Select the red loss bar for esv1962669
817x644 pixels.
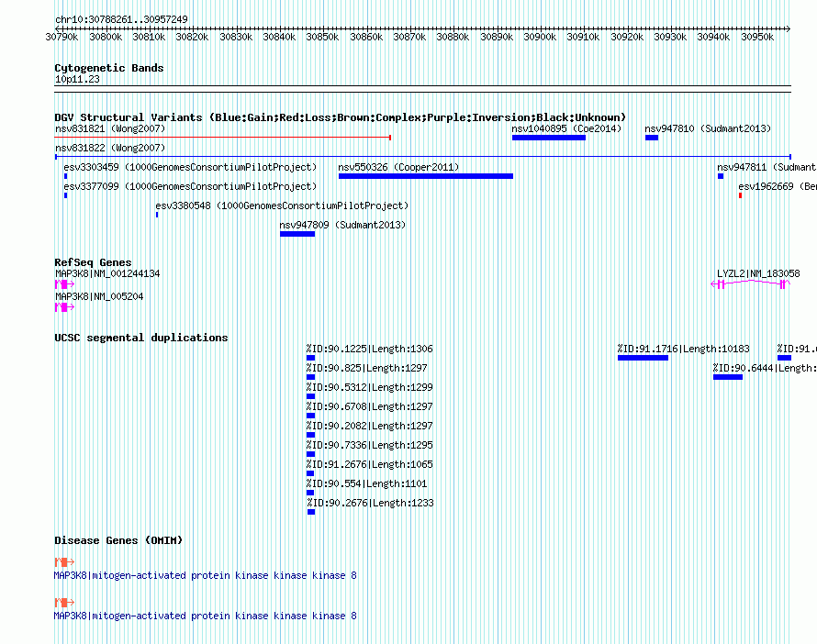[740, 195]
